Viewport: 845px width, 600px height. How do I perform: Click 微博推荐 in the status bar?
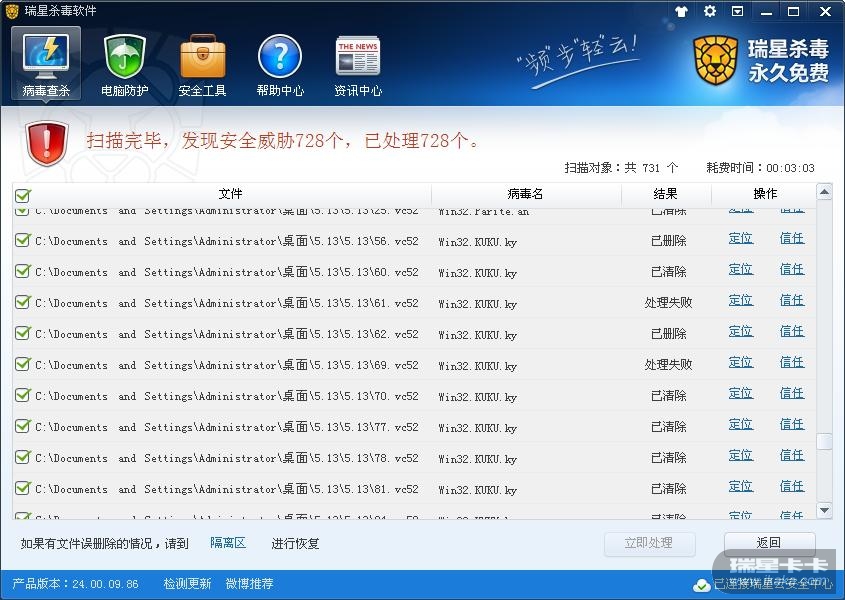pyautogui.click(x=250, y=584)
